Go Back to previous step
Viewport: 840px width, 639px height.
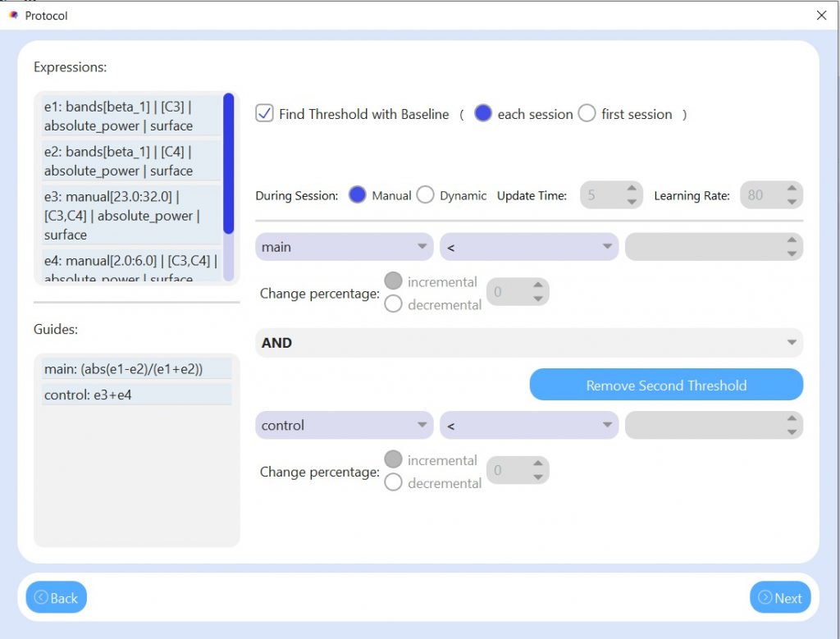coord(56,597)
